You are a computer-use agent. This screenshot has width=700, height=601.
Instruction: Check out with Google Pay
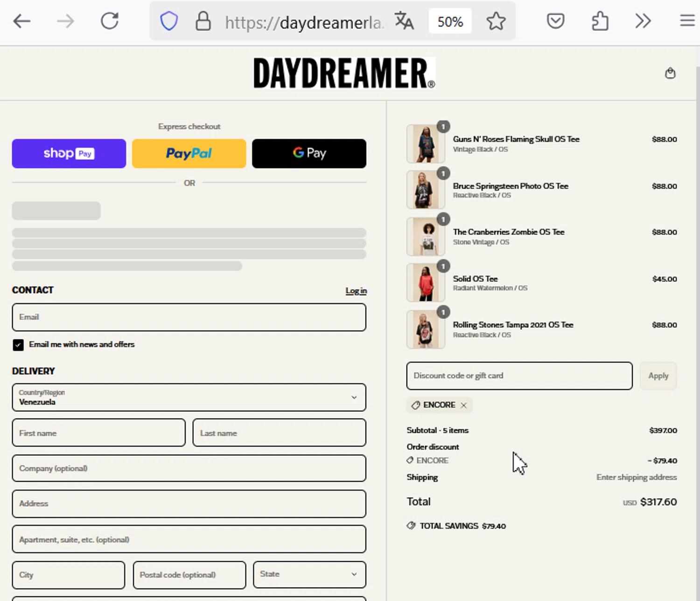click(x=309, y=153)
